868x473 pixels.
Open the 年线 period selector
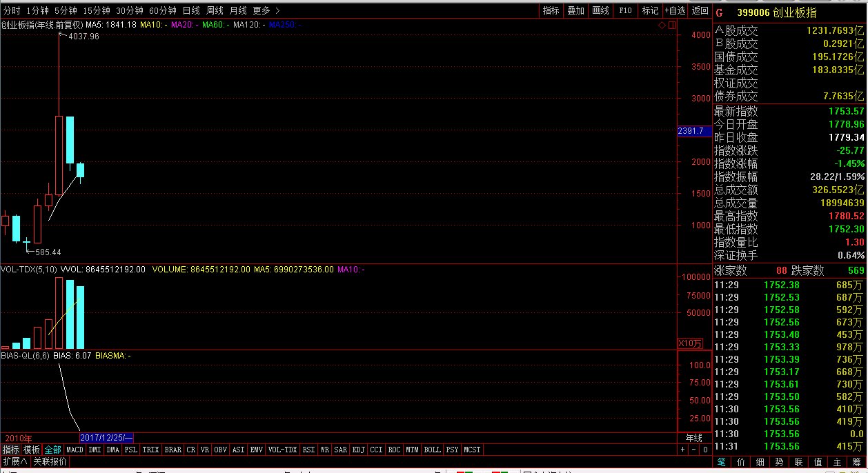(693, 438)
